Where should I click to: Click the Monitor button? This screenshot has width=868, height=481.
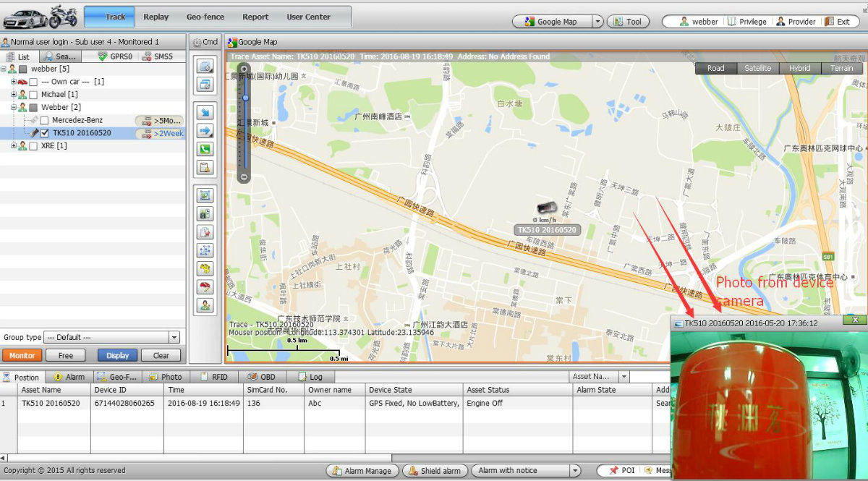click(x=22, y=355)
